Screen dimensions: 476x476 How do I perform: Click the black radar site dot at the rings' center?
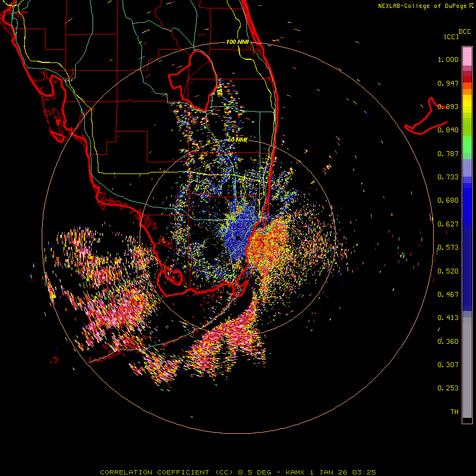coord(238,237)
